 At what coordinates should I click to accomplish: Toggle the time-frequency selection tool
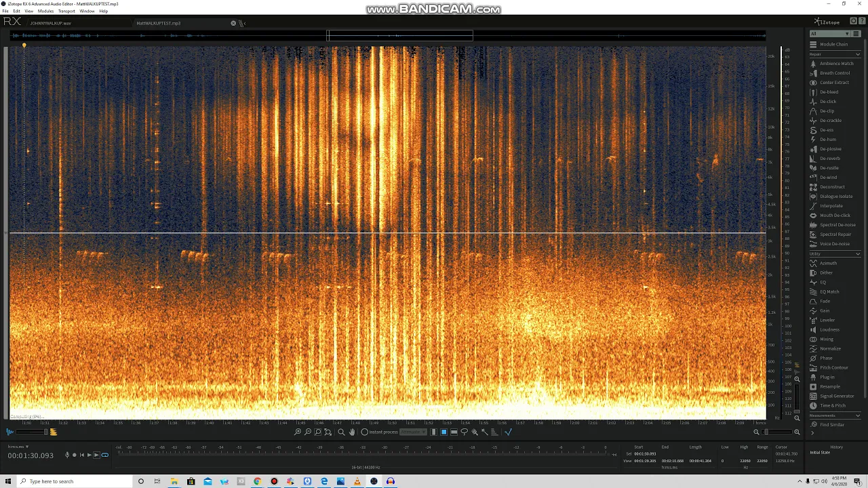[443, 432]
